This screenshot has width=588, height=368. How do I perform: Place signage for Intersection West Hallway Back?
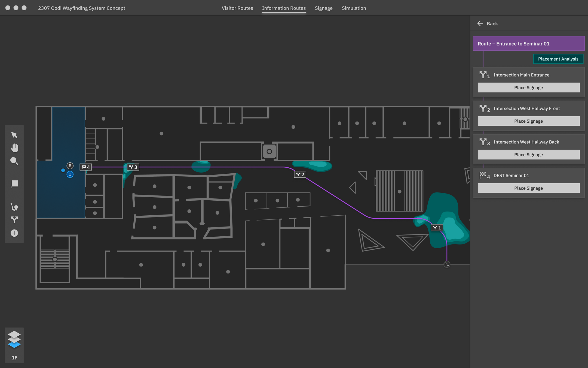[528, 155]
